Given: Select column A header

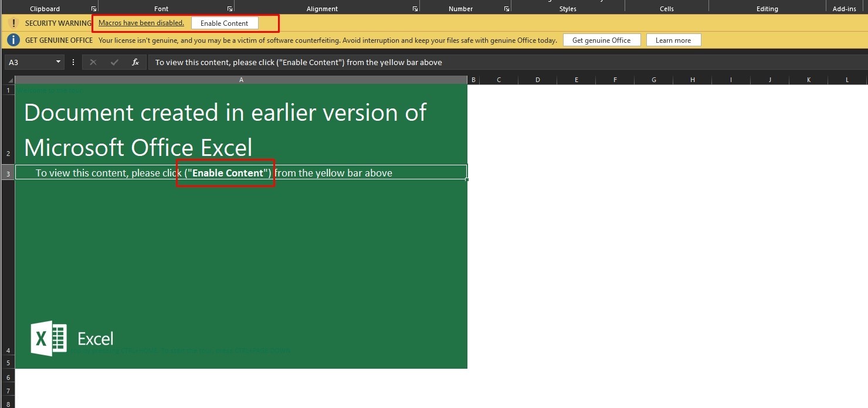Looking at the screenshot, I should (x=241, y=80).
